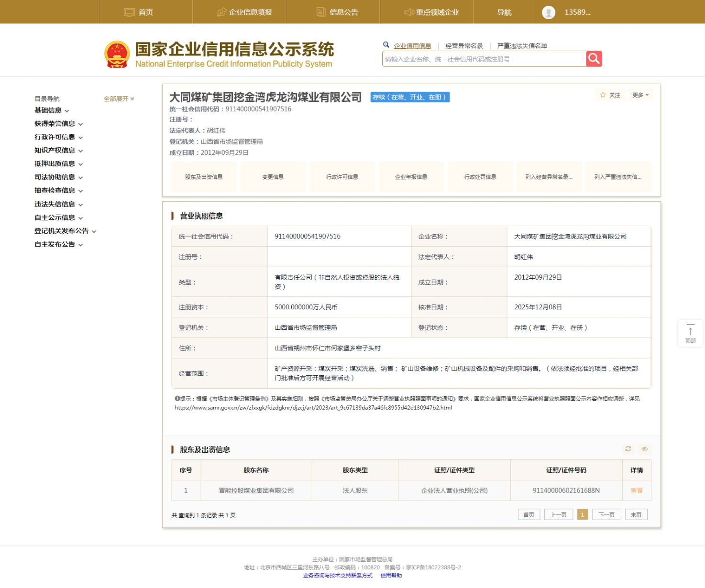The image size is (705, 588).
Task: Expand 抵押出质信息 in directory navigation
Action: [x=58, y=164]
